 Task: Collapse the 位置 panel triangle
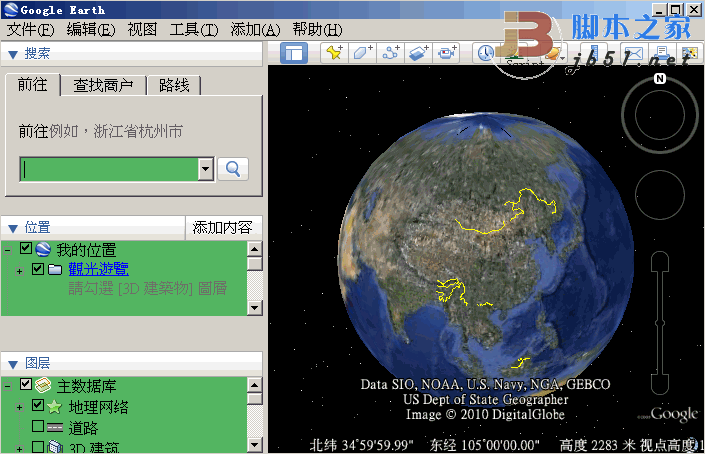click(13, 228)
